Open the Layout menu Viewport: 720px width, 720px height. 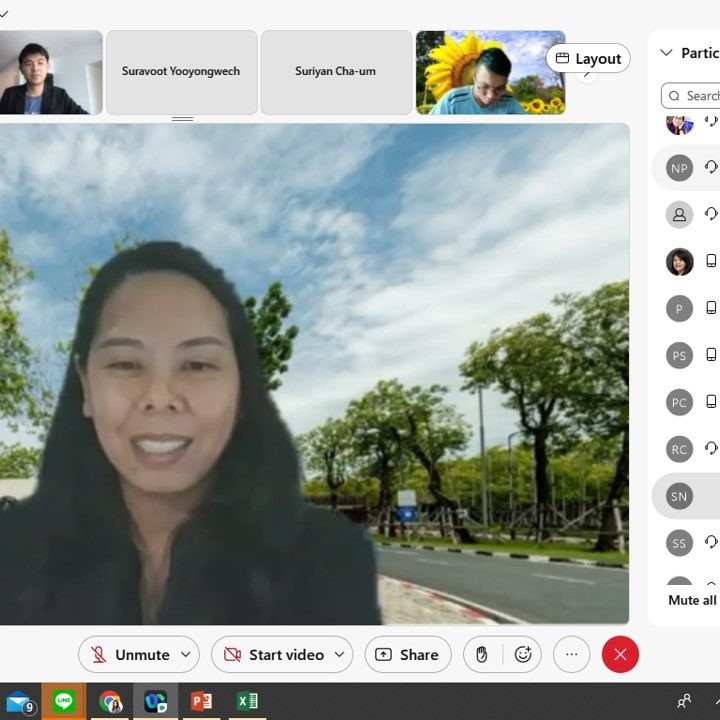tap(588, 59)
